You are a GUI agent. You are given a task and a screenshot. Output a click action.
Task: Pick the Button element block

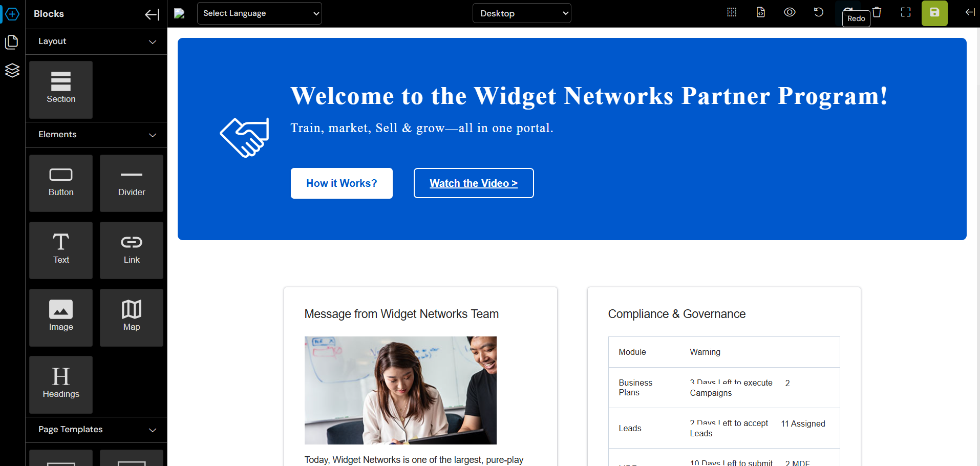tap(61, 183)
